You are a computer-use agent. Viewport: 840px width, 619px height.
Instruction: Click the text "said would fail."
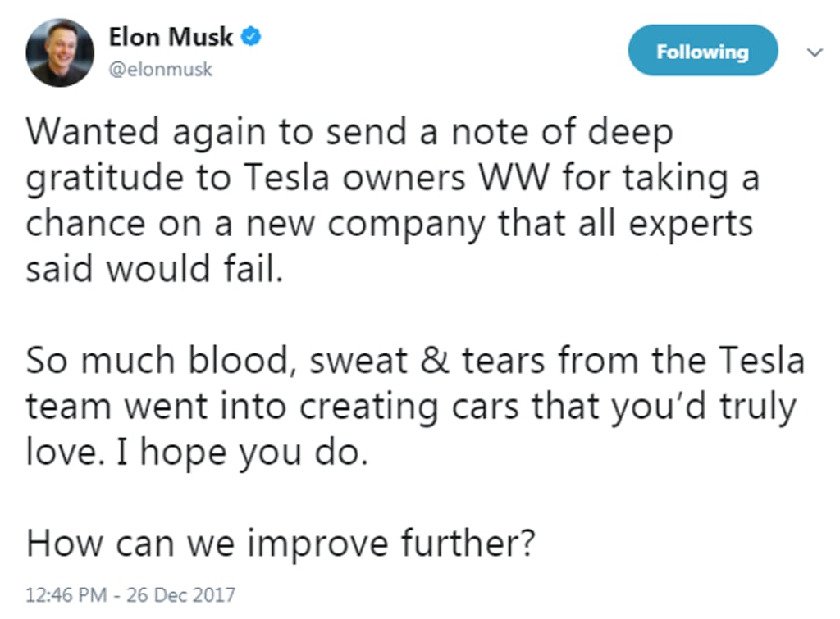tap(154, 270)
